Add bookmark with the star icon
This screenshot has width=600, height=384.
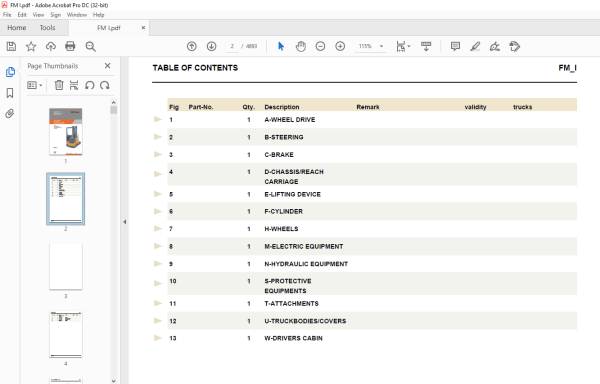(31, 47)
